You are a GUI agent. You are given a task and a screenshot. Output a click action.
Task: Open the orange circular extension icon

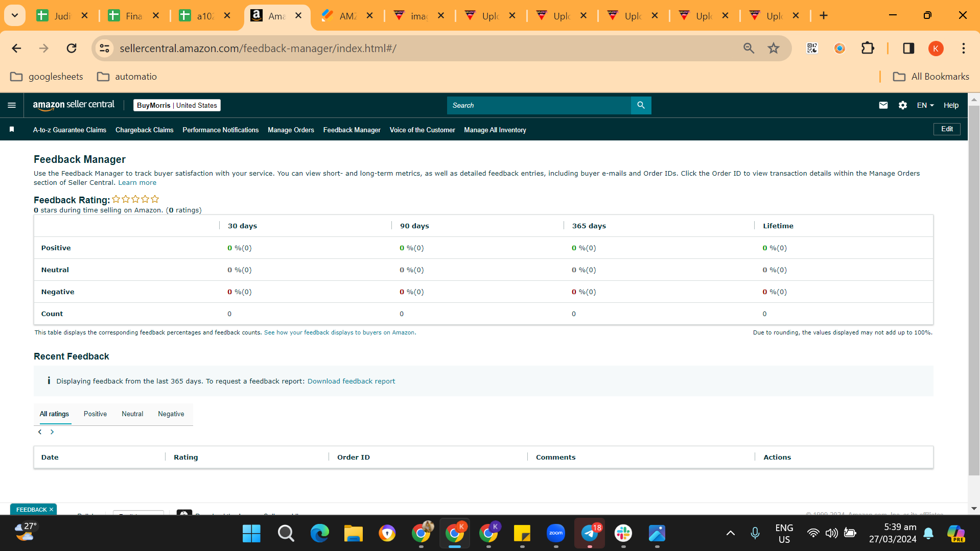click(x=839, y=49)
